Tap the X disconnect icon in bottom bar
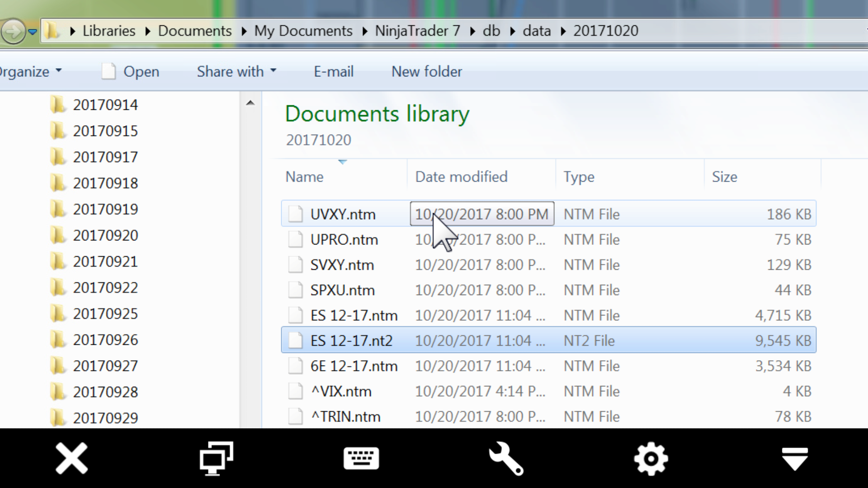This screenshot has width=868, height=488. 71,459
